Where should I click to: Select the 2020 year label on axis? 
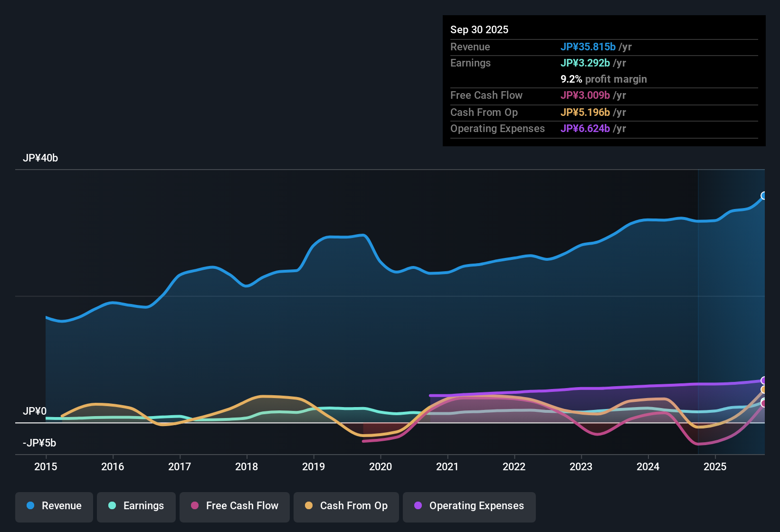point(380,467)
